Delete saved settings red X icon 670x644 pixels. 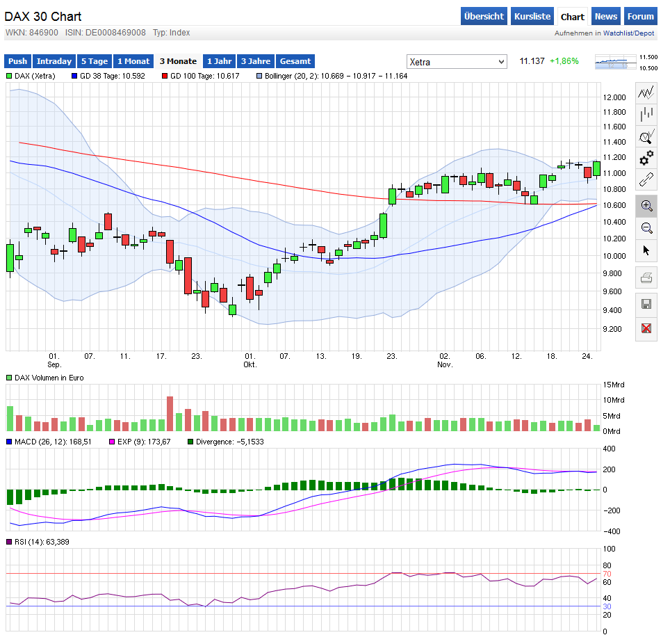[646, 328]
